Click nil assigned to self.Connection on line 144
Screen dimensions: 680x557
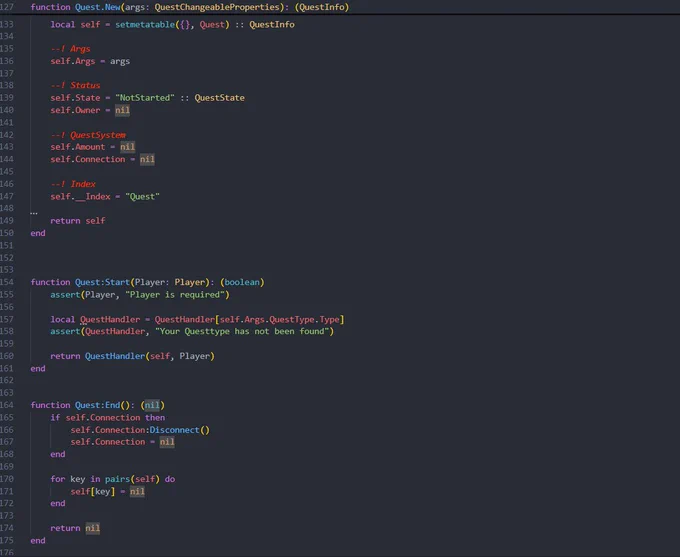click(x=147, y=159)
